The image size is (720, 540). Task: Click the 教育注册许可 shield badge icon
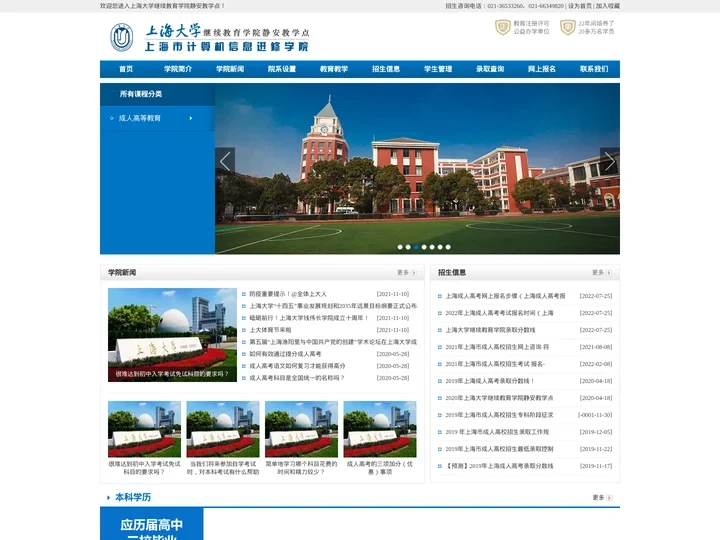pyautogui.click(x=502, y=27)
